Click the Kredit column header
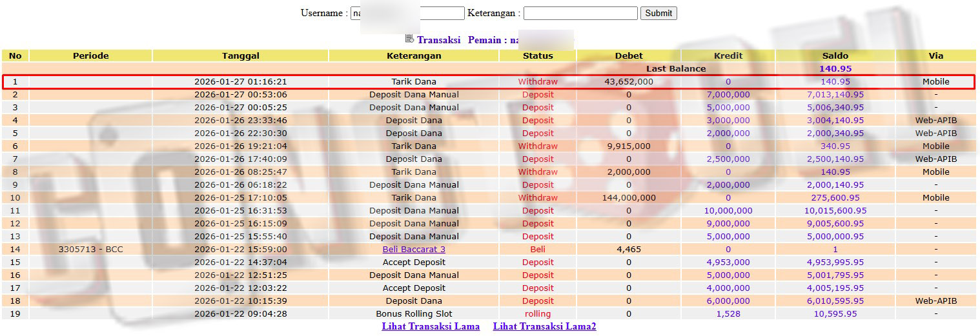 728,55
